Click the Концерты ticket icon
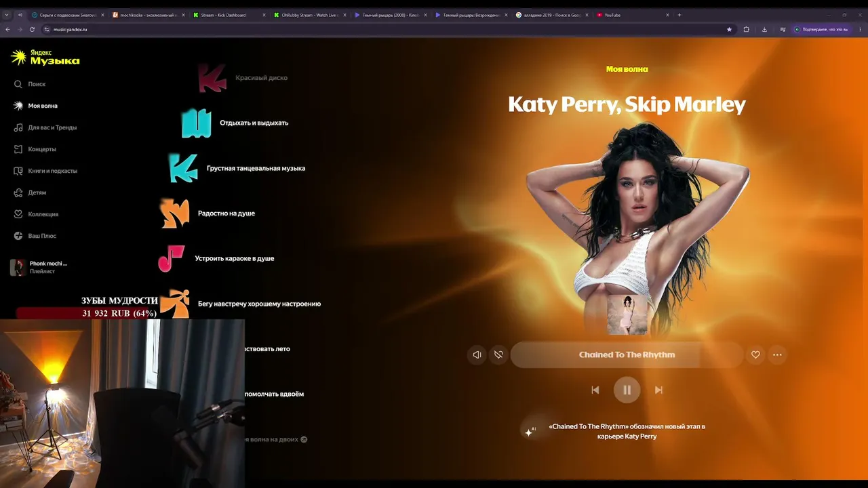 (x=18, y=149)
